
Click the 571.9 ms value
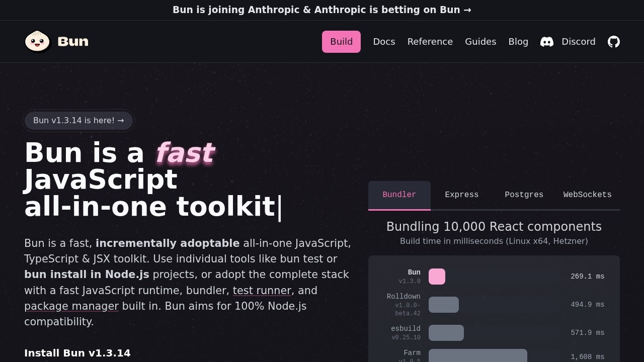[588, 333]
